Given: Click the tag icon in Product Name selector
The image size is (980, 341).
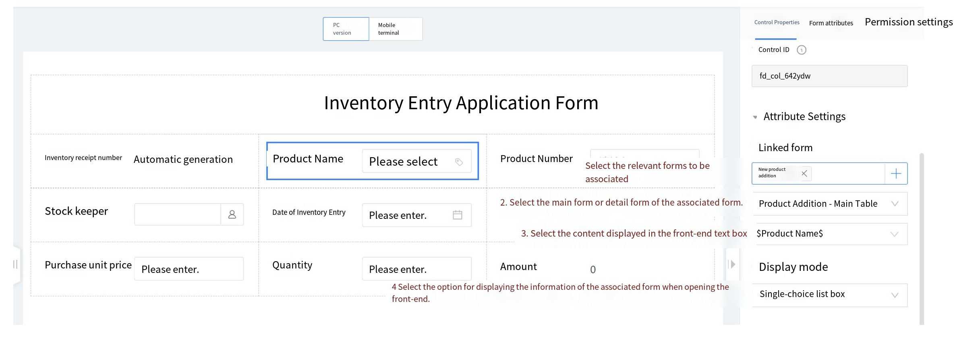Looking at the screenshot, I should pos(459,162).
